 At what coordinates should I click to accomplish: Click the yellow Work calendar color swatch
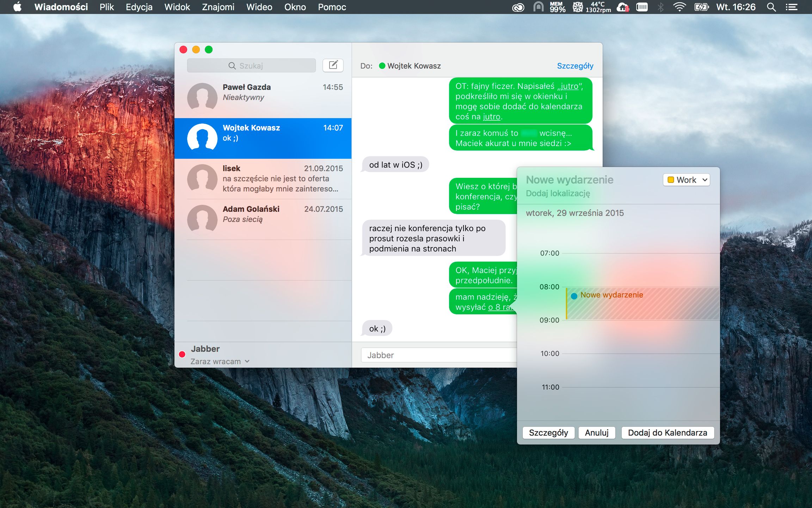point(671,180)
